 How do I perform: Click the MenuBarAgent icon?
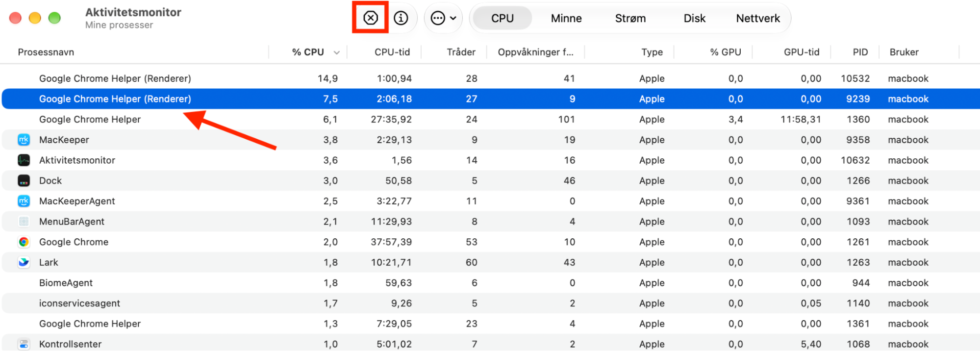pos(24,222)
